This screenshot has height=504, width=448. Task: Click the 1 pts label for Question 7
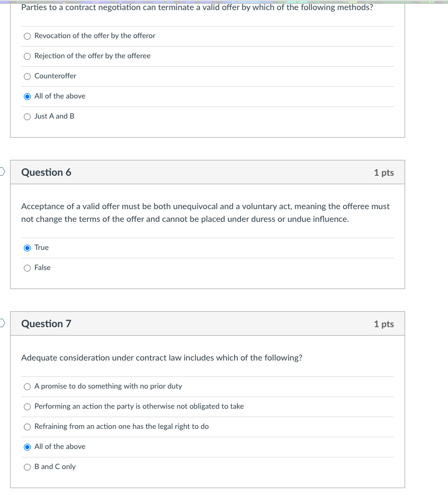point(383,324)
